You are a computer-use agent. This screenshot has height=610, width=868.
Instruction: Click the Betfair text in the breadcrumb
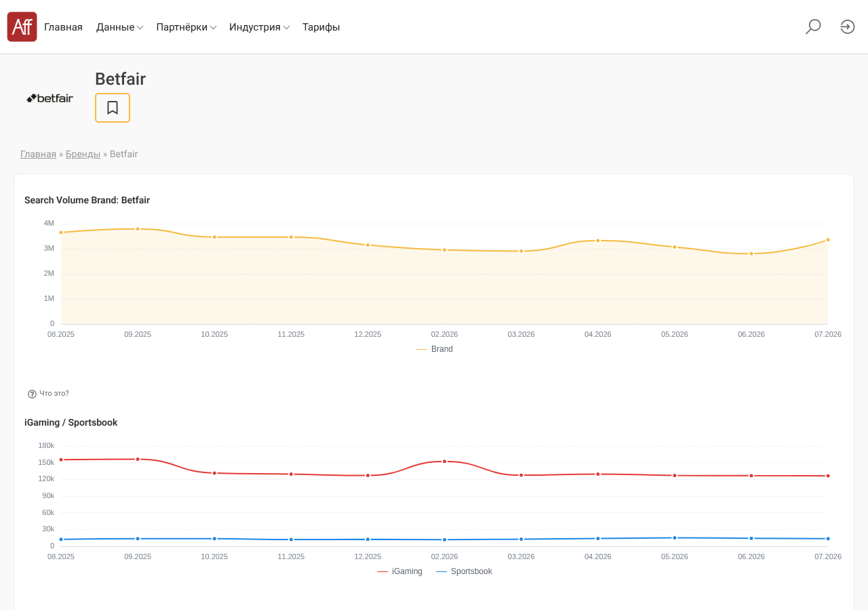coord(123,155)
